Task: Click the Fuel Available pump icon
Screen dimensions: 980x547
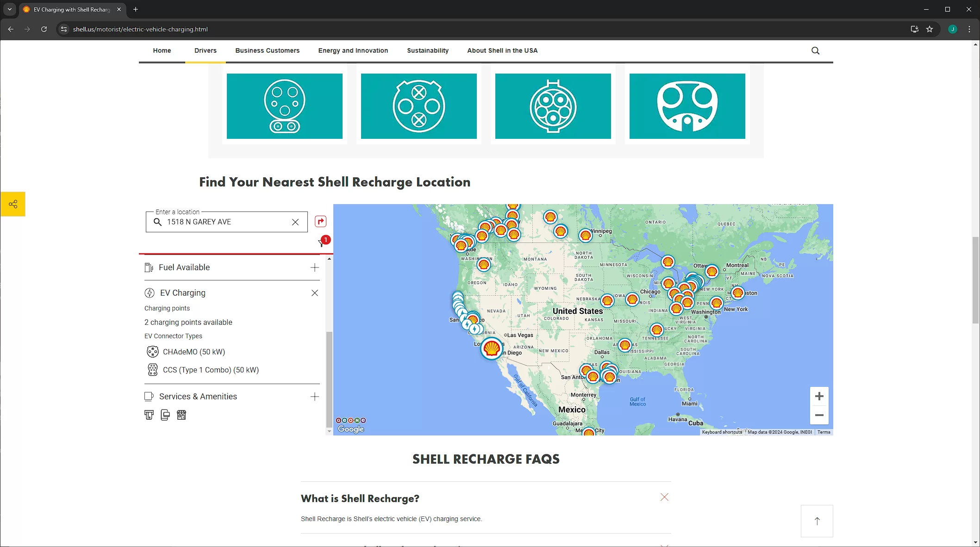Action: pos(149,267)
